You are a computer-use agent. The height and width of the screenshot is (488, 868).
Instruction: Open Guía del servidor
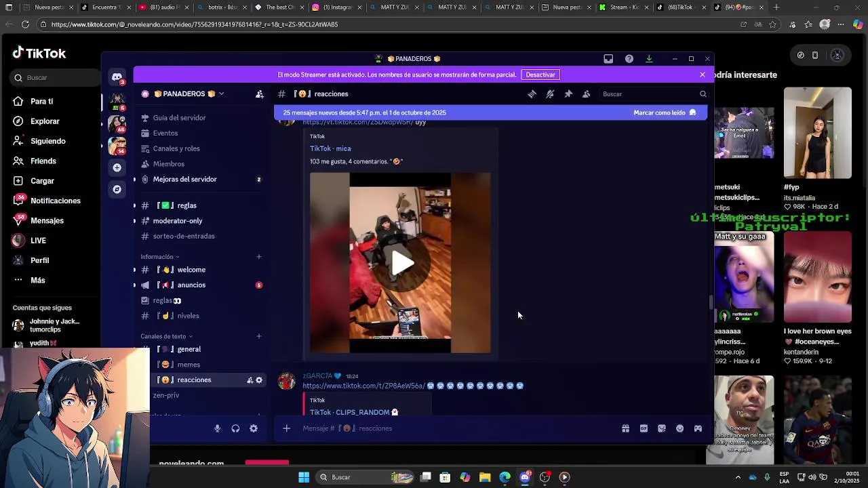tap(179, 118)
